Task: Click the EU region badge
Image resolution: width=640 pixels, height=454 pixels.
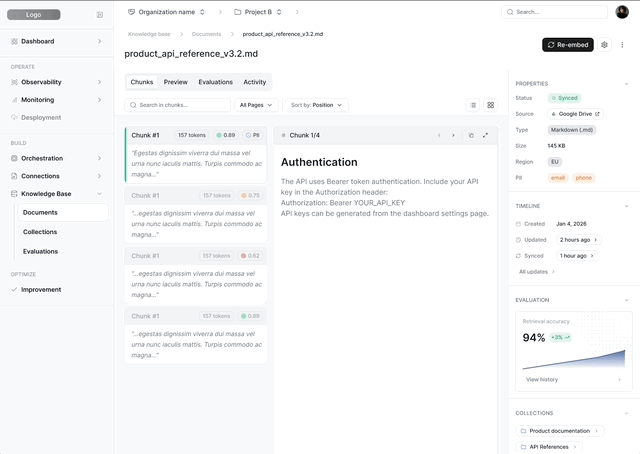Action: (555, 162)
